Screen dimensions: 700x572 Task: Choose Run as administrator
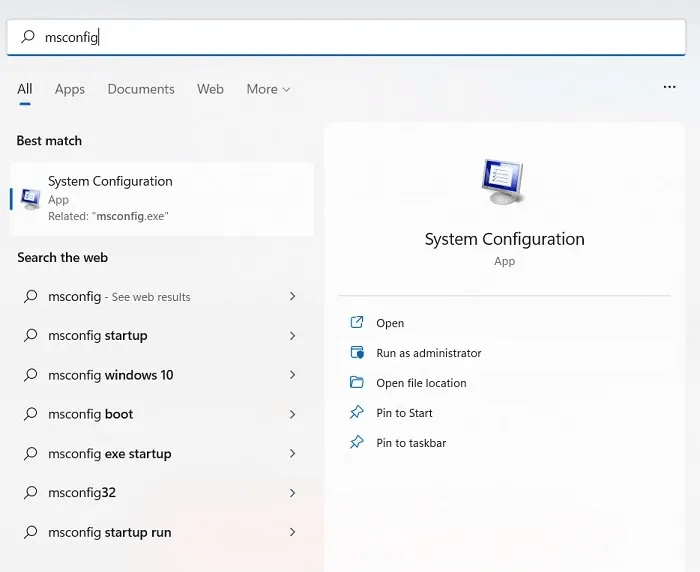(428, 353)
